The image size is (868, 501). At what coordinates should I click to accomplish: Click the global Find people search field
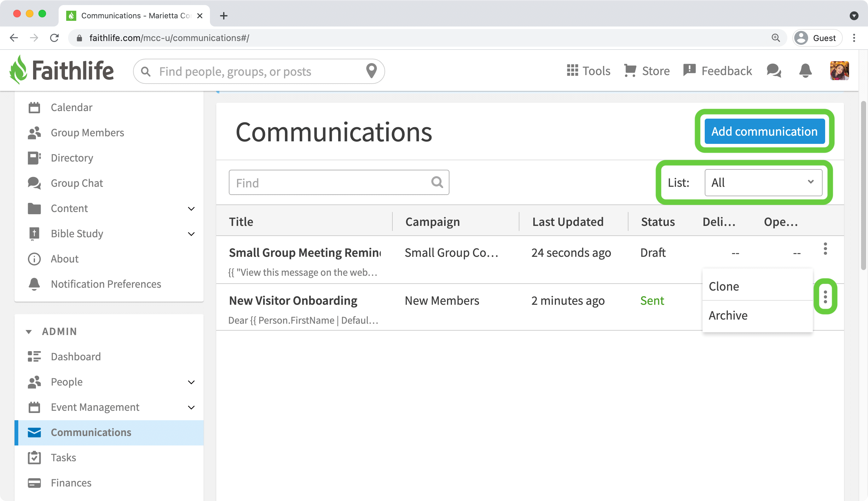click(258, 71)
